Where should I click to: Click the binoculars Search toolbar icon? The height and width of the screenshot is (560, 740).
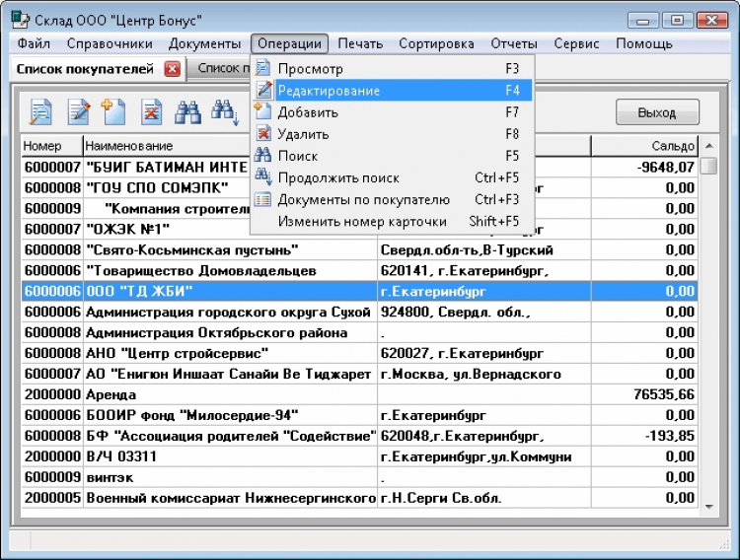[187, 111]
